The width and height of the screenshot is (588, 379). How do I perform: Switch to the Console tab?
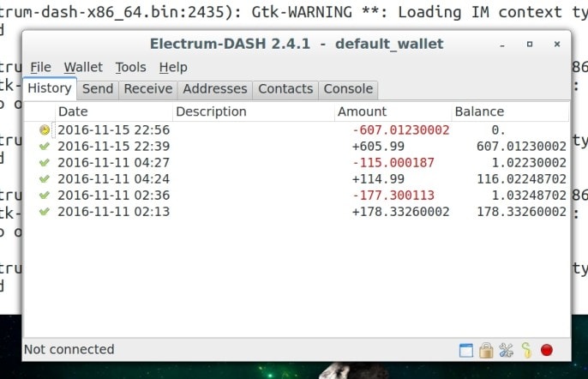point(348,89)
